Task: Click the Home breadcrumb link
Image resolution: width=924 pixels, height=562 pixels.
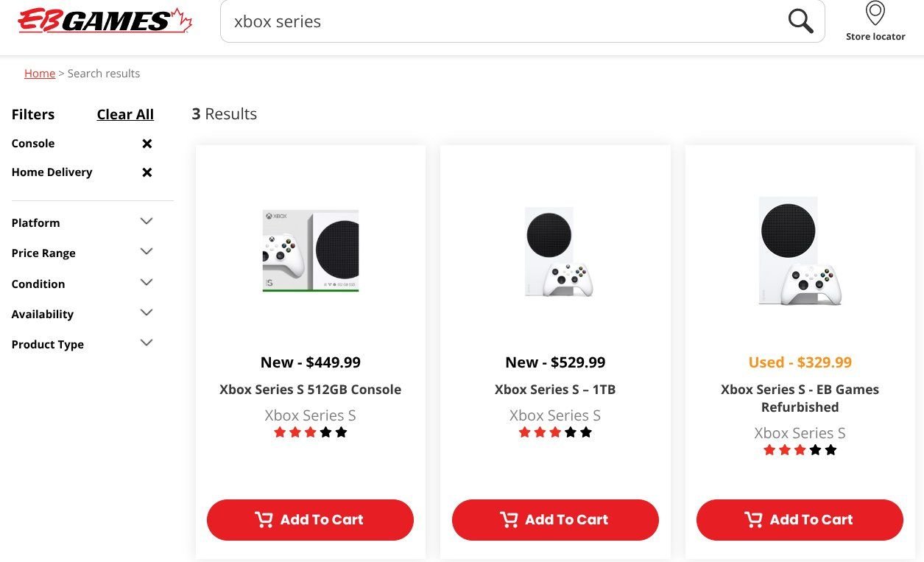Action: click(x=40, y=74)
